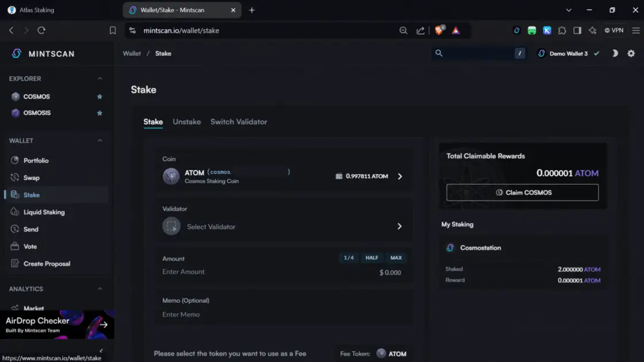Collapse the WALLET section

pyautogui.click(x=99, y=141)
